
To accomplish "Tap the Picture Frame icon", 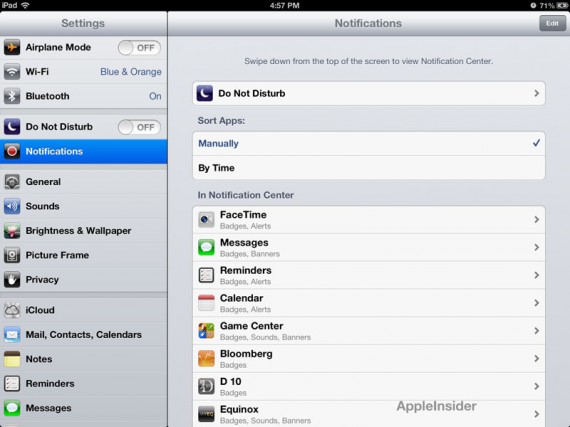I will pos(12,255).
